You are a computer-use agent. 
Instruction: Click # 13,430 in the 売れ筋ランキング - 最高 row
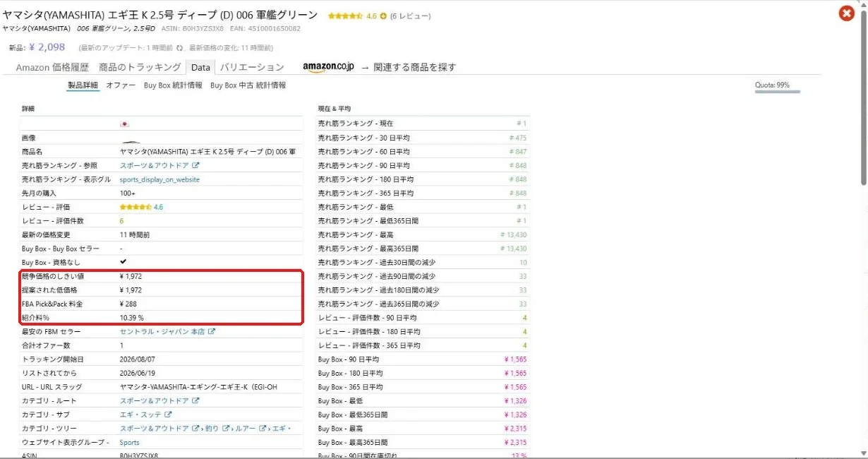click(514, 234)
